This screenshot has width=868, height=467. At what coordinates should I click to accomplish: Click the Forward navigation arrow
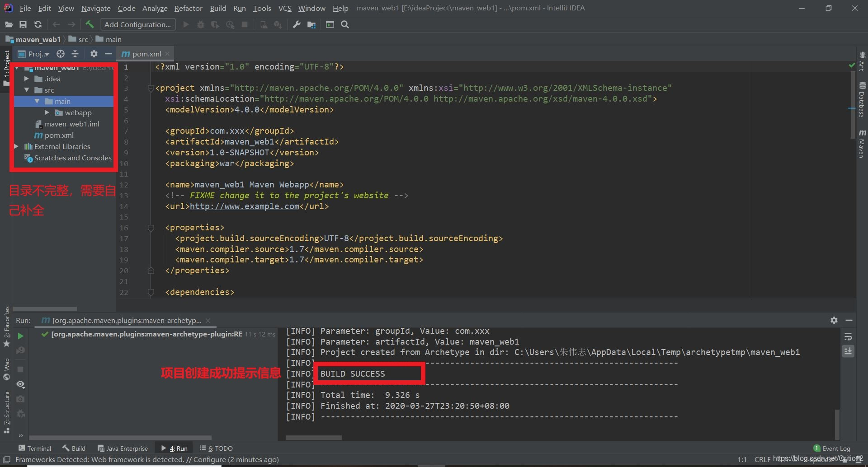pyautogui.click(x=71, y=24)
